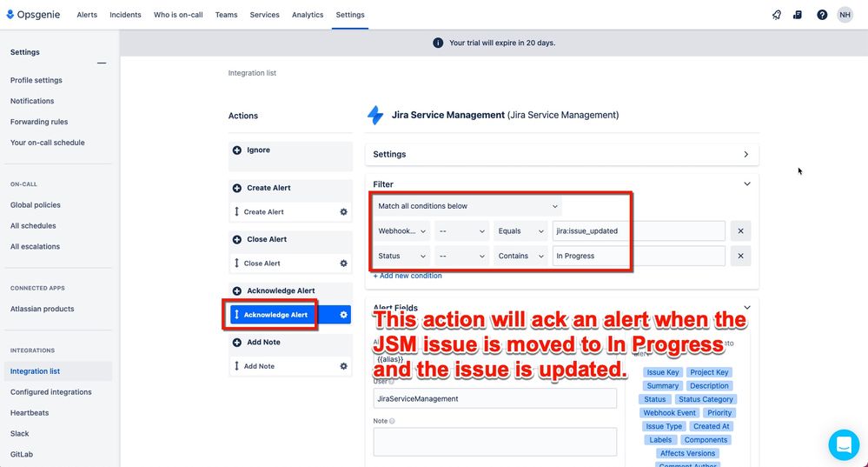Screen dimensions: 868x467
Task: Open gear settings for Create Alert rule
Action: 343,211
